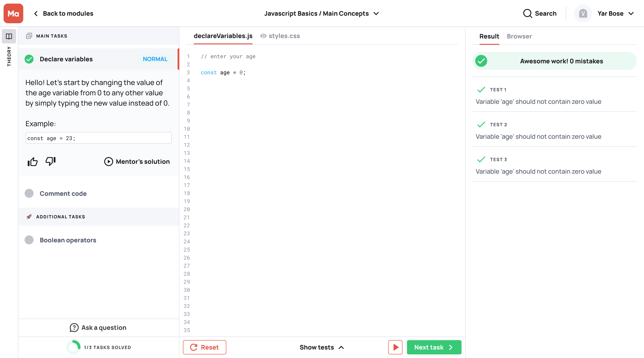Switch to the Browser tab
This screenshot has width=644, height=358.
tap(519, 36)
